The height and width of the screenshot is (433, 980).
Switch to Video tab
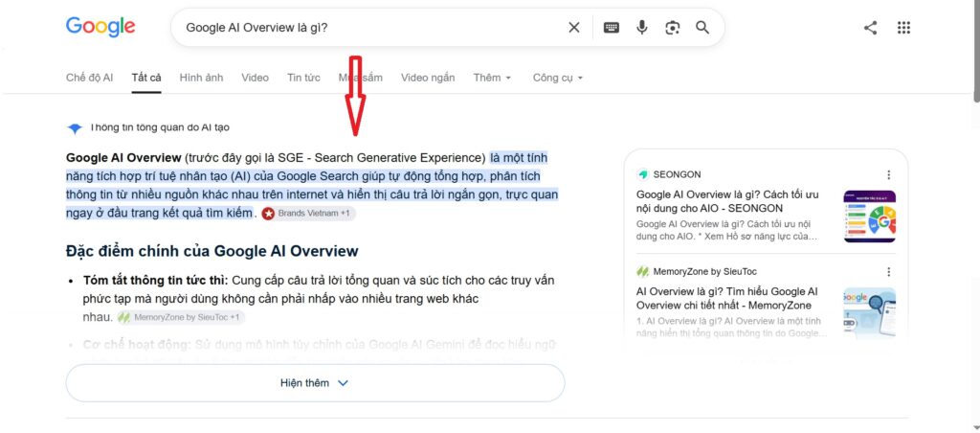[x=255, y=78]
